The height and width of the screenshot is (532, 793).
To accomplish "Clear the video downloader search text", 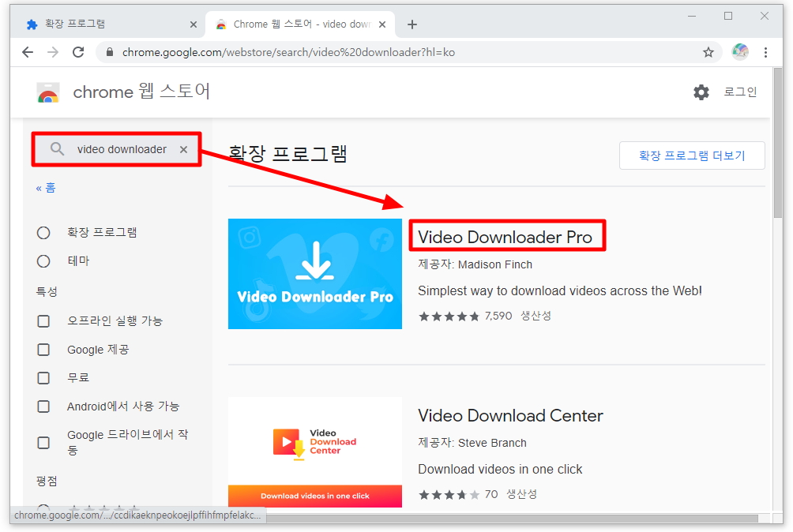I will 183,149.
